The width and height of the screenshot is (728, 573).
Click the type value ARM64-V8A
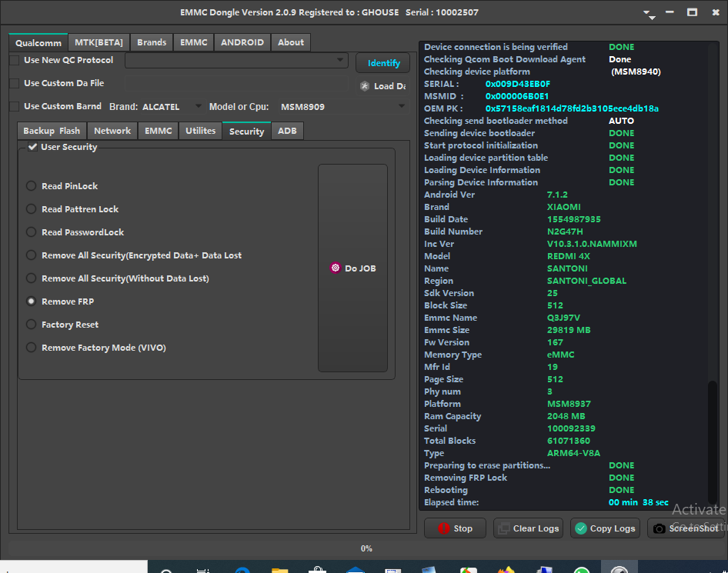(x=573, y=453)
